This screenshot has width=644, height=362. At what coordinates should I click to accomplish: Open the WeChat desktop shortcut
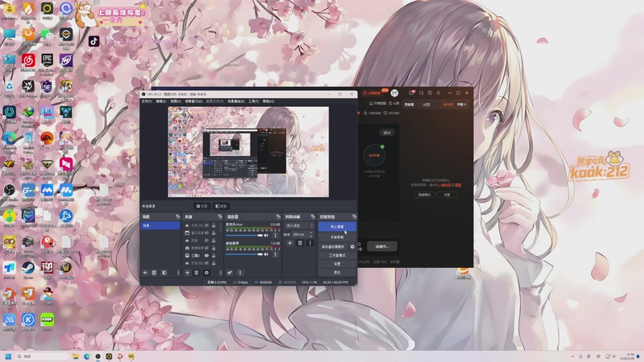pyautogui.click(x=47, y=35)
